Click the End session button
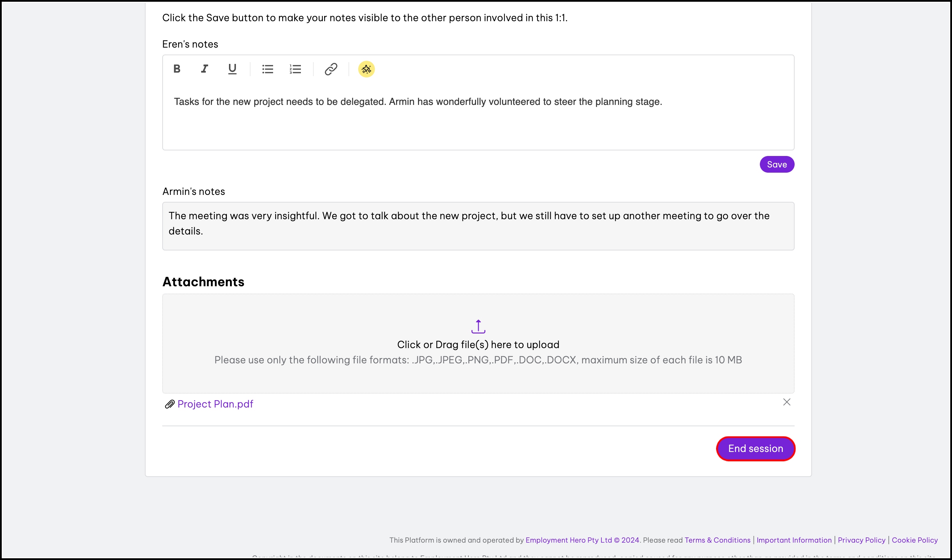Screen dimensions: 952x560 (x=756, y=448)
